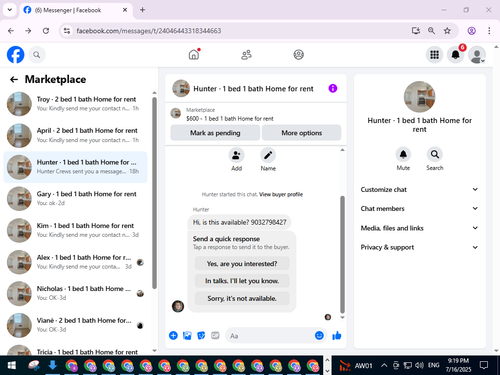Expand Privacy & support section
This screenshot has height=375, width=500.
click(419, 247)
